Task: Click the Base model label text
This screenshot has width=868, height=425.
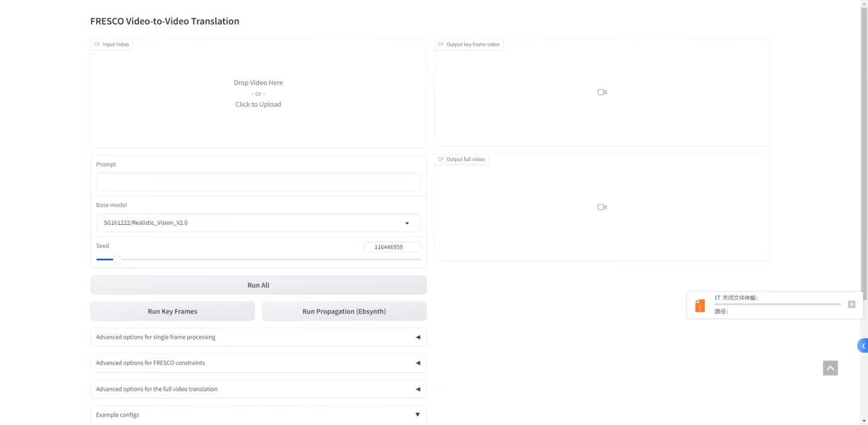Action: (x=112, y=205)
